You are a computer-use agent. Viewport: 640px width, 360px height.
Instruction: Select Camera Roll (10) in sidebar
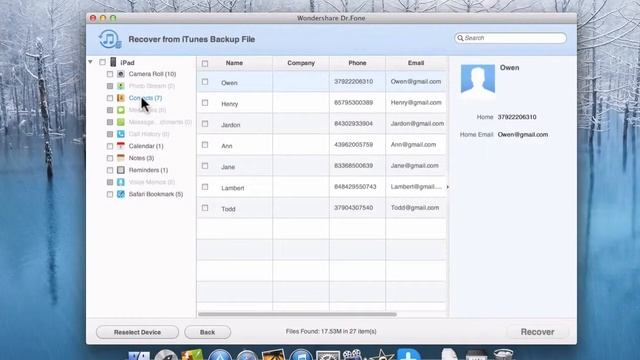coord(152,74)
